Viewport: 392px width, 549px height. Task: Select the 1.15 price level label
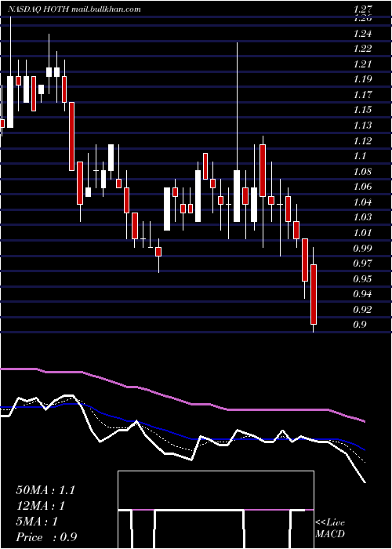click(362, 110)
